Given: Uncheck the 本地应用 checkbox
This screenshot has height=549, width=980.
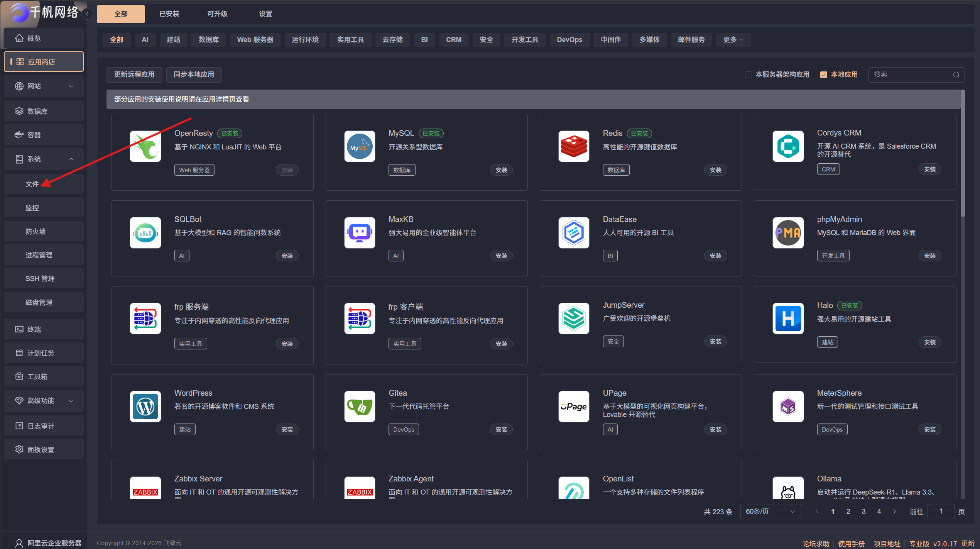Looking at the screenshot, I should pos(824,75).
